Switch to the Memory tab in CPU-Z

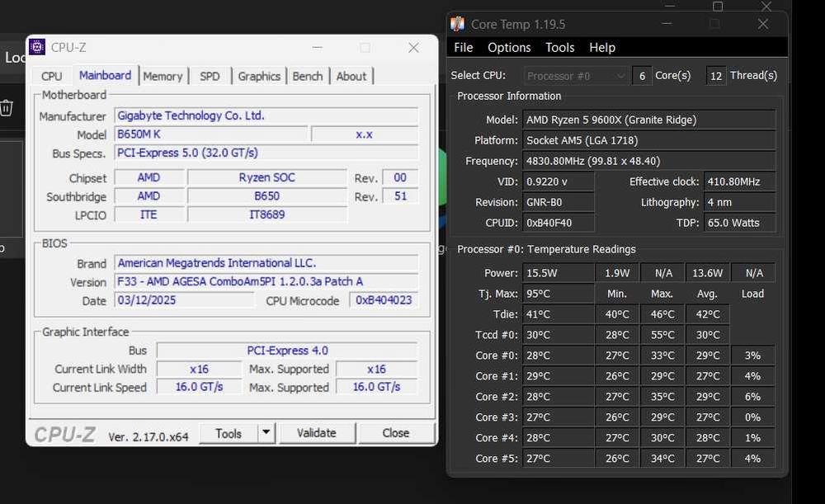(x=163, y=76)
